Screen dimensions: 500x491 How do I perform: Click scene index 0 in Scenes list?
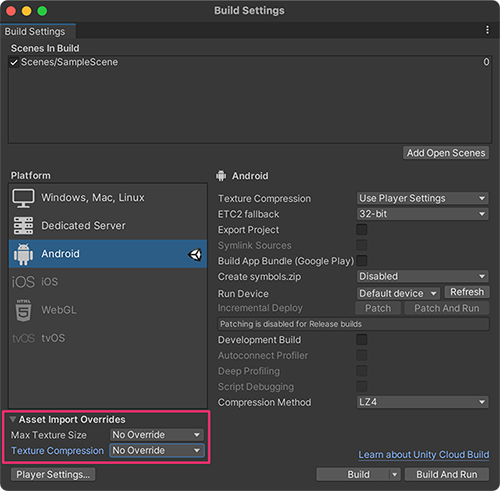click(x=486, y=62)
